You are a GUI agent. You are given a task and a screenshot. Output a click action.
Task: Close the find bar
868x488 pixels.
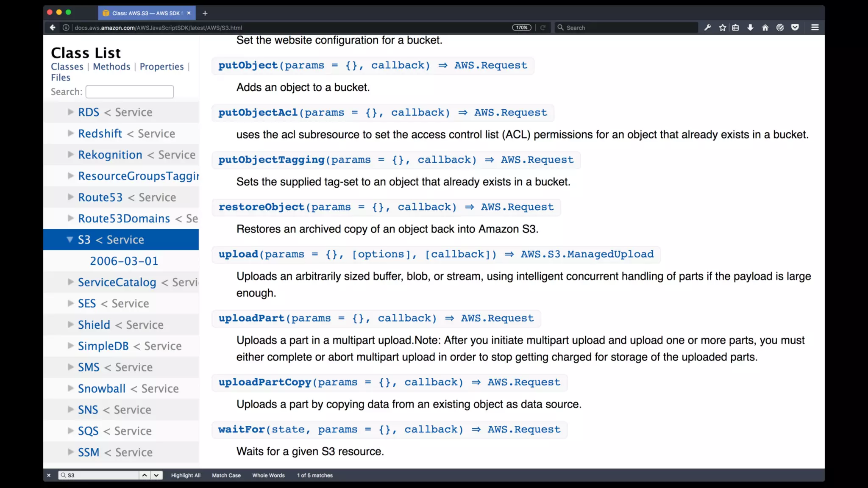pos(49,475)
